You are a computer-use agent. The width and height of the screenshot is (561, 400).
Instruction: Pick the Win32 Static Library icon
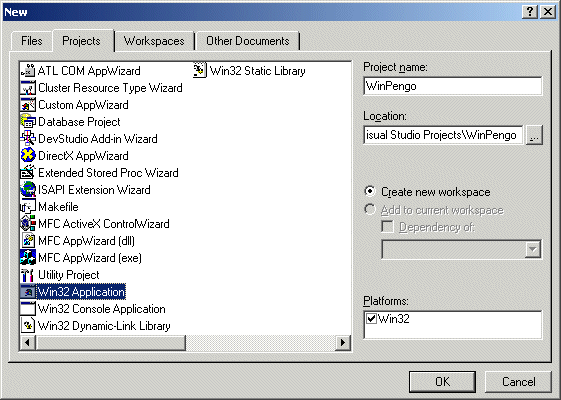(x=200, y=70)
